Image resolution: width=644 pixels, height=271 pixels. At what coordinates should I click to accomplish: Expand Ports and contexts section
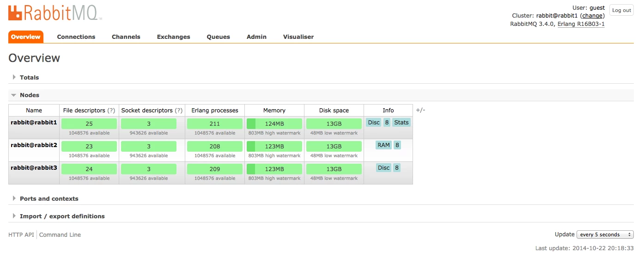click(49, 198)
